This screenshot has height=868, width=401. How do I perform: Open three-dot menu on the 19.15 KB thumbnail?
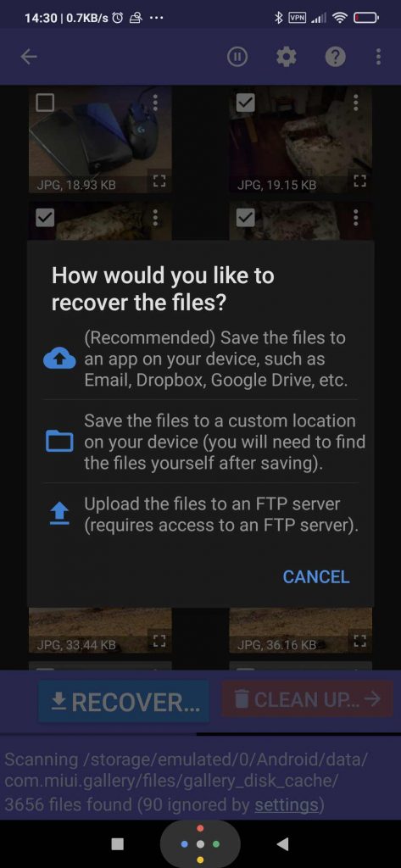pyautogui.click(x=355, y=103)
